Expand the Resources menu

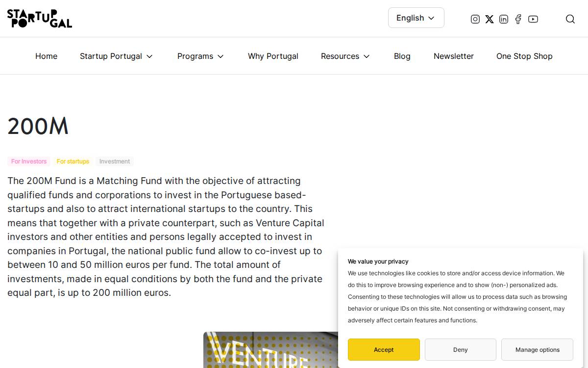(x=345, y=56)
